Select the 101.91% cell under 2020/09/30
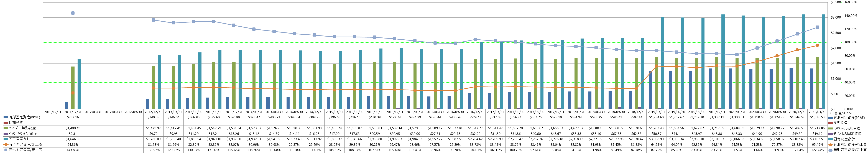This screenshot has width=868, height=153. point(777,150)
